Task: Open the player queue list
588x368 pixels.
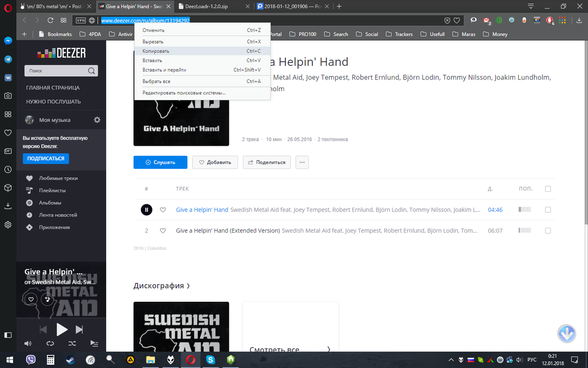Action: pyautogui.click(x=94, y=343)
